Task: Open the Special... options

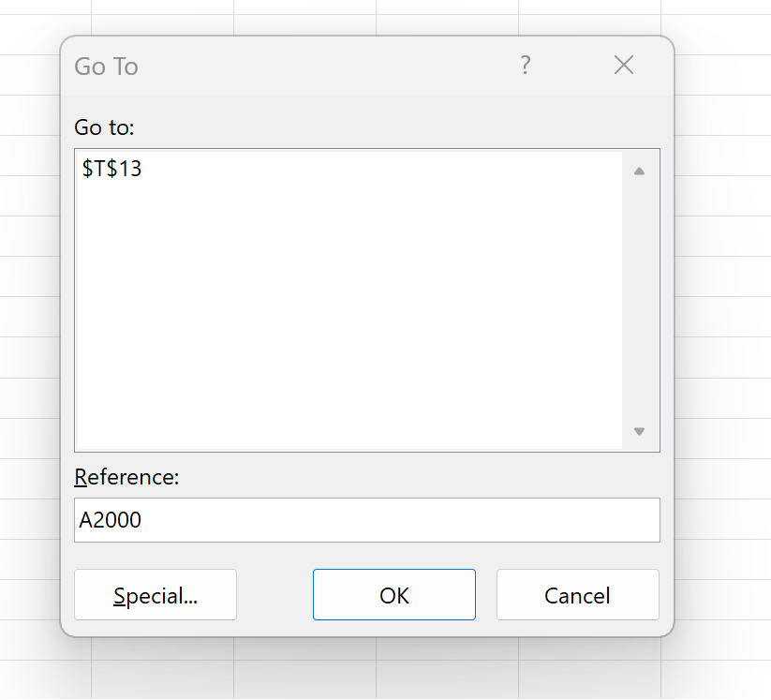Action: click(156, 596)
